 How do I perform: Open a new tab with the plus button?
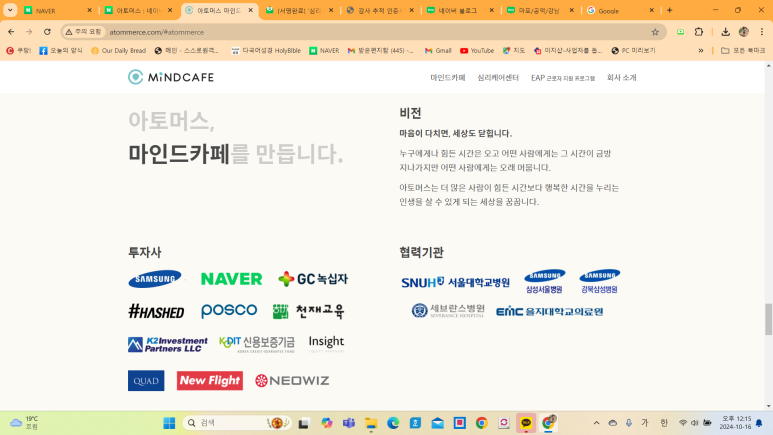pyautogui.click(x=669, y=10)
